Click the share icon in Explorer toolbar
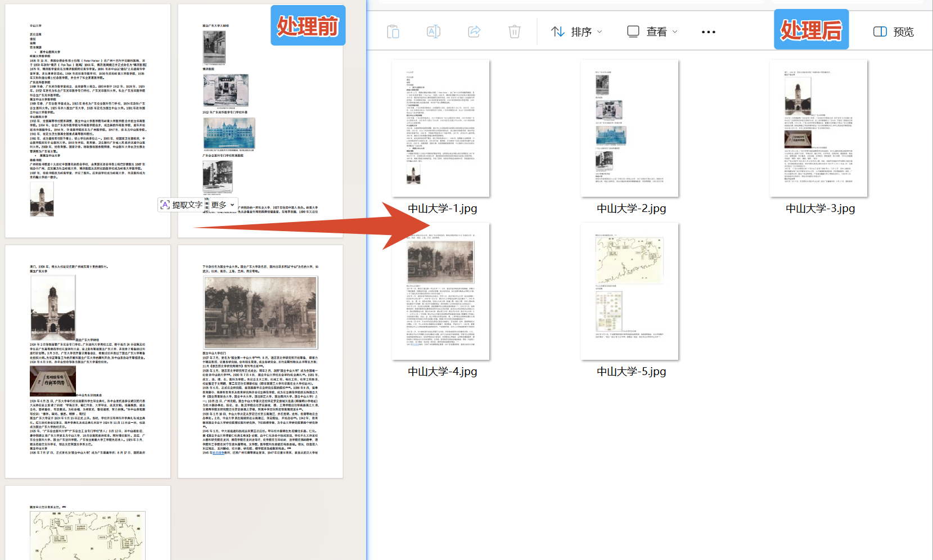Screen dimensions: 933x560 coord(474,31)
